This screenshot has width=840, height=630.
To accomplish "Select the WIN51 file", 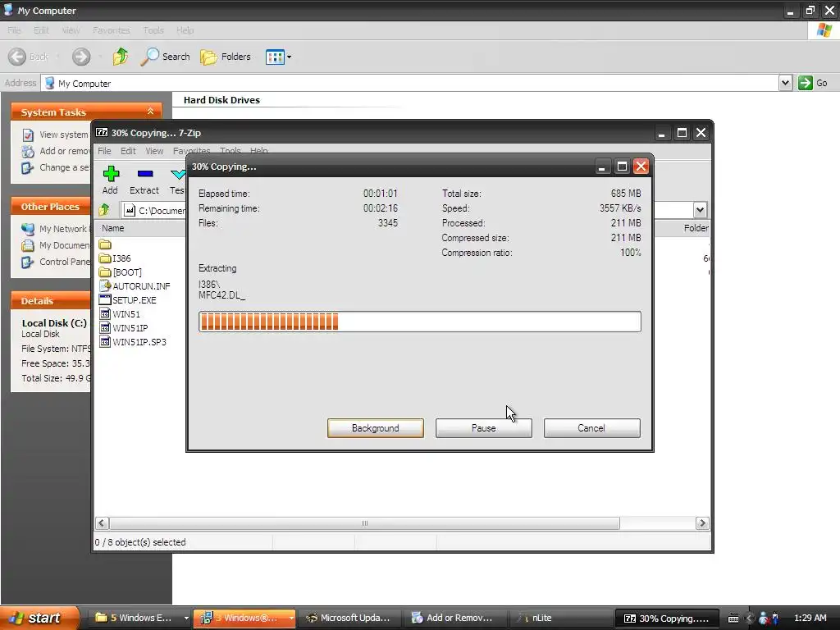I will (120, 314).
